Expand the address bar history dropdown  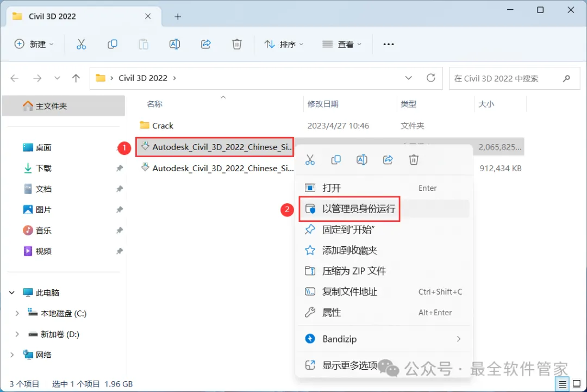[x=408, y=78]
